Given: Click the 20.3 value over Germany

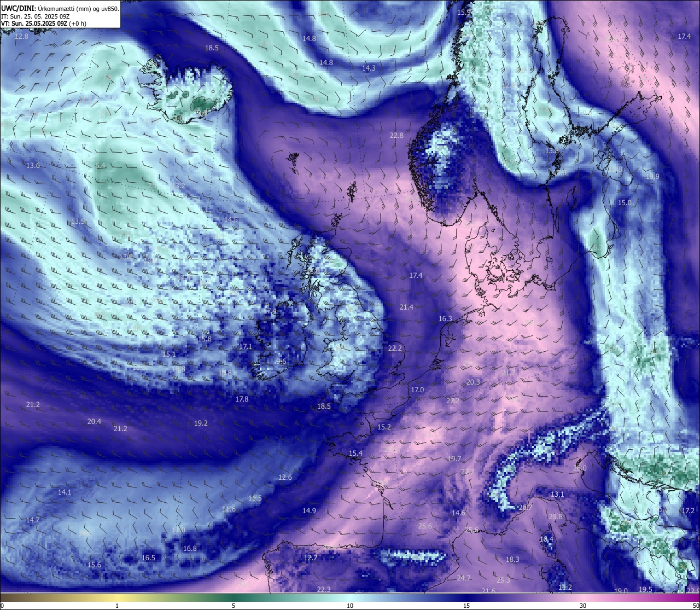Looking at the screenshot, I should 473,382.
